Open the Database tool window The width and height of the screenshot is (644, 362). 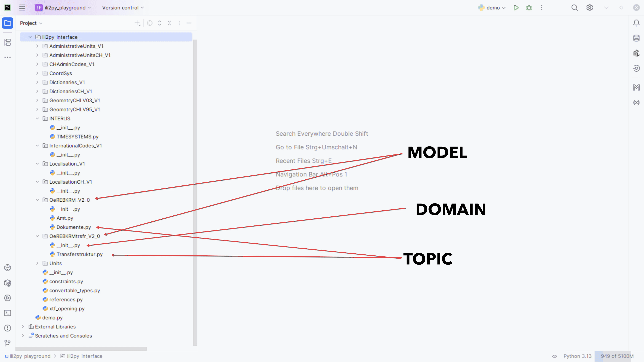636,38
